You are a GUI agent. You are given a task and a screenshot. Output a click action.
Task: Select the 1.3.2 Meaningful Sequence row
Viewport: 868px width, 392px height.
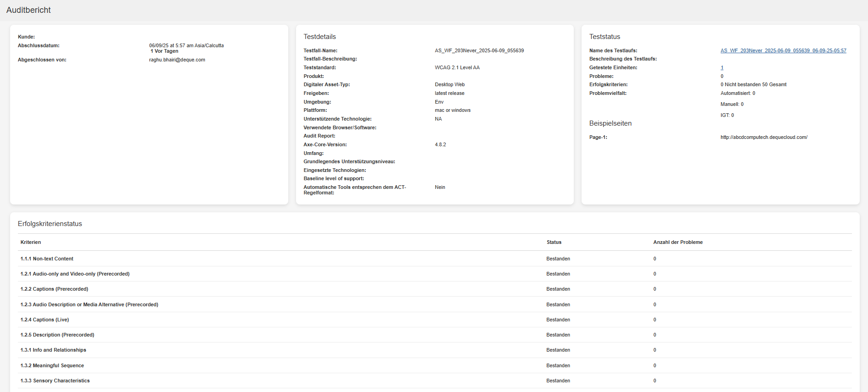pos(52,366)
